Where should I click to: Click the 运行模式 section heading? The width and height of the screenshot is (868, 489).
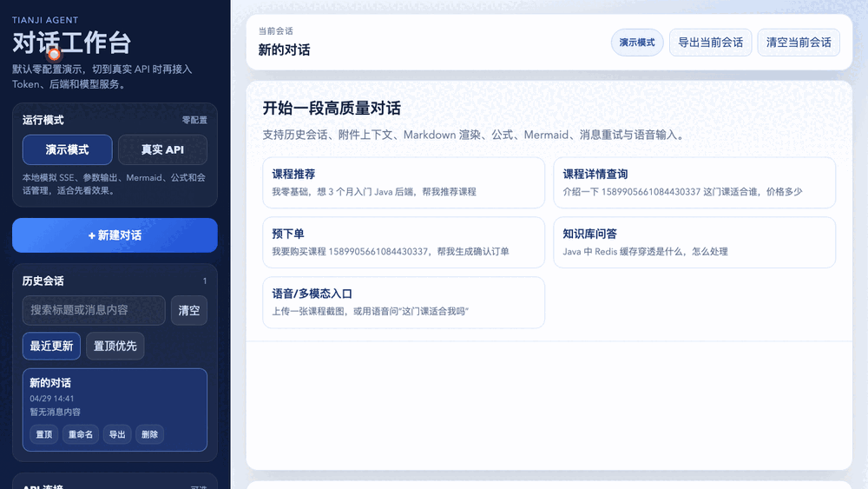point(43,120)
